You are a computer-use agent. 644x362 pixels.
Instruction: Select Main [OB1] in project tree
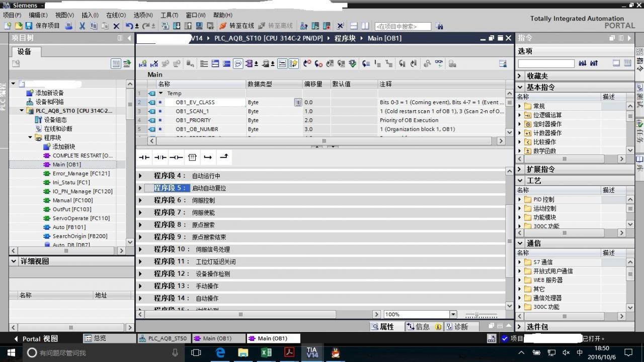67,165
